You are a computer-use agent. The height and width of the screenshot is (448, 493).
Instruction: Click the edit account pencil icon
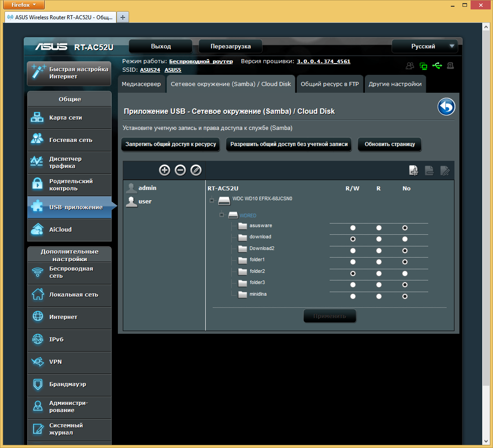[x=196, y=170]
